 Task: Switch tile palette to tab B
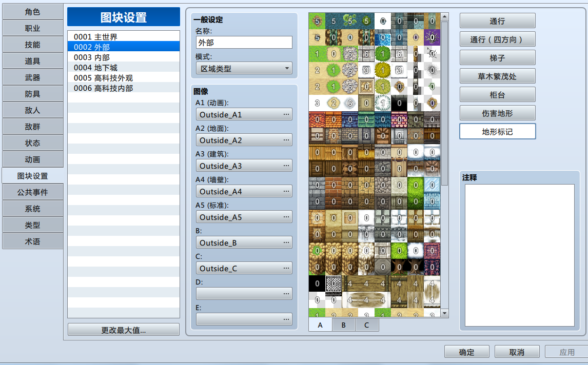pos(343,325)
